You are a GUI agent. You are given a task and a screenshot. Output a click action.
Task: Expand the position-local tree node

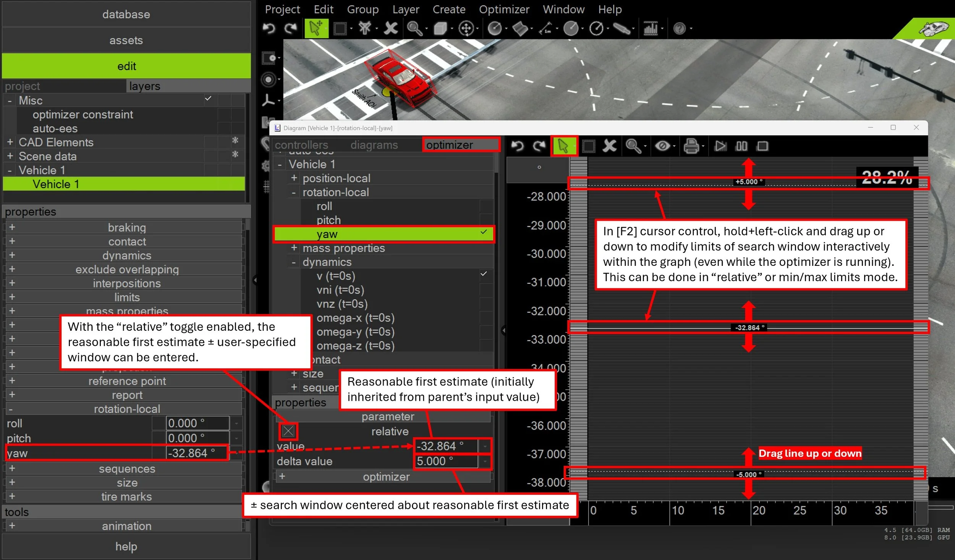click(x=294, y=178)
